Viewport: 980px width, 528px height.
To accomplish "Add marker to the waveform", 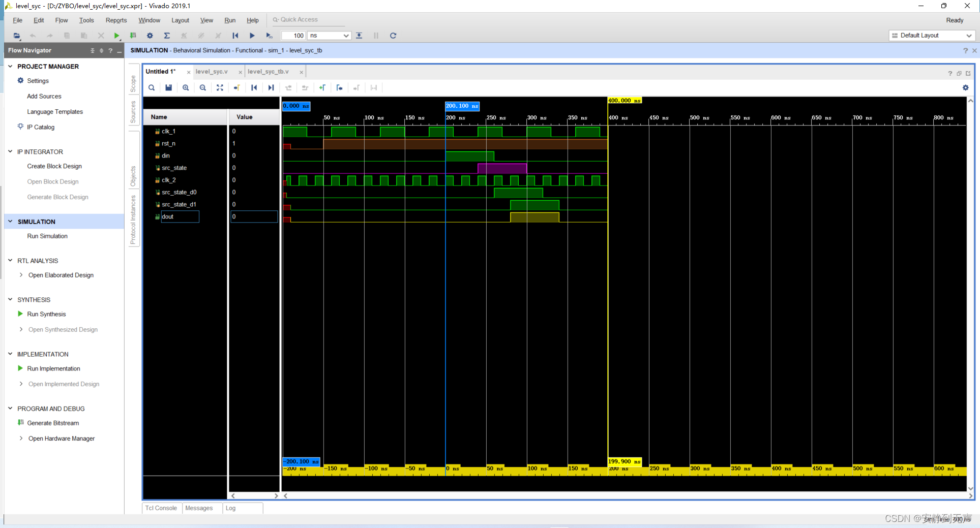I will (322, 87).
